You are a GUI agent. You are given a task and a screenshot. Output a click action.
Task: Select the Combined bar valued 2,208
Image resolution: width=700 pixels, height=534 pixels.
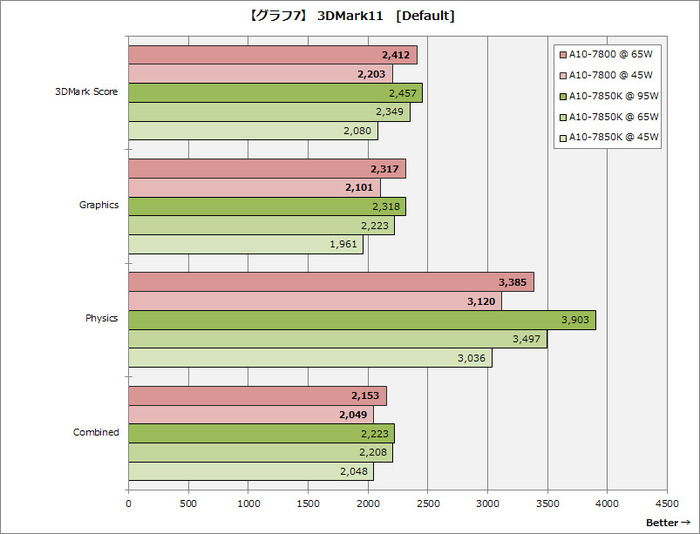261,453
